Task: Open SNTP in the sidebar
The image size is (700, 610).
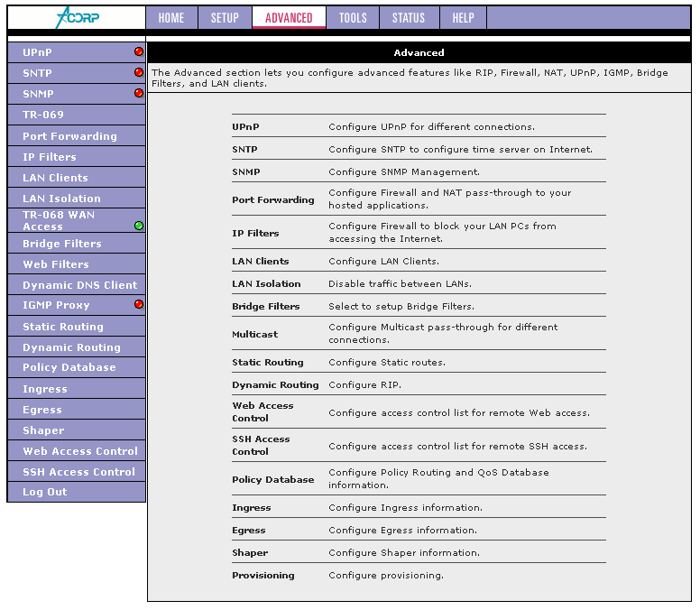Action: (x=77, y=73)
